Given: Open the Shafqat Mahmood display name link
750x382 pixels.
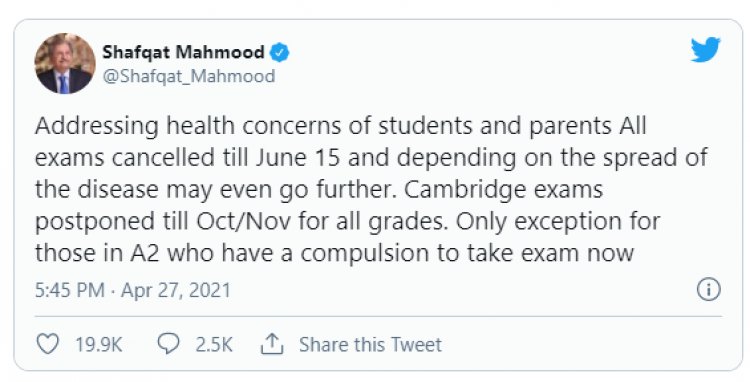Looking at the screenshot, I should pyautogui.click(x=183, y=52).
